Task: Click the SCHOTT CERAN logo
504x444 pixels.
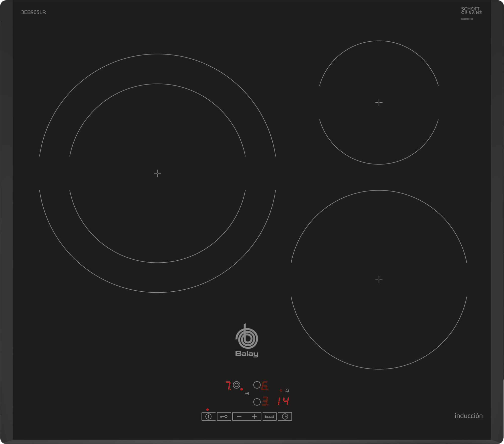Action: coord(471,11)
